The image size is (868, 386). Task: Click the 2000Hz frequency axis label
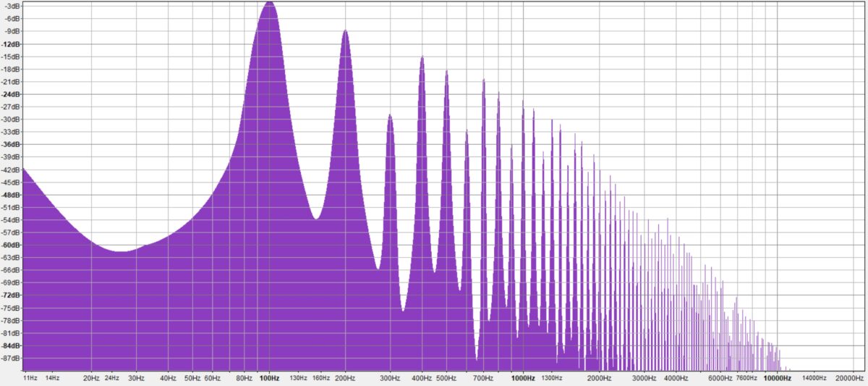pyautogui.click(x=599, y=378)
